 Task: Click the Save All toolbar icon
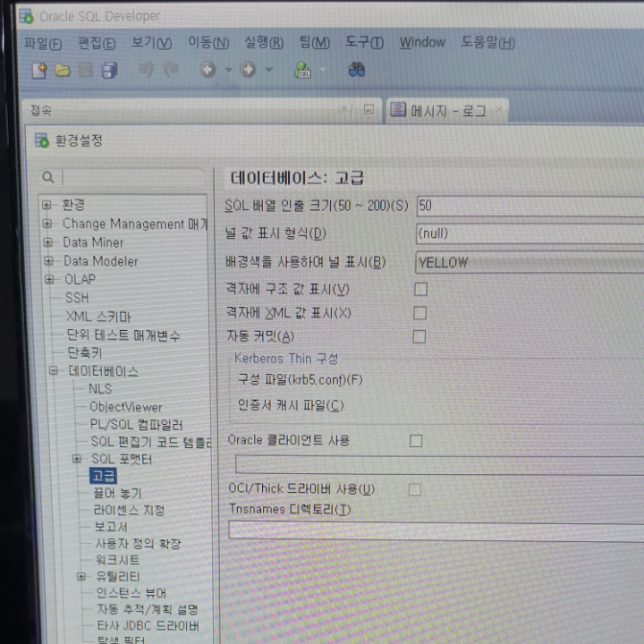(109, 70)
